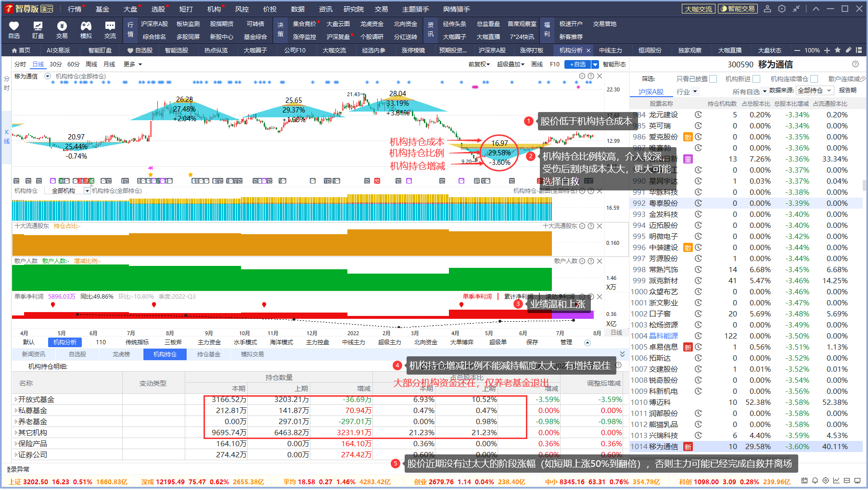Close the 机构分析 tab with its X
Image resolution: width=868 pixels, height=490 pixels.
pyautogui.click(x=588, y=50)
